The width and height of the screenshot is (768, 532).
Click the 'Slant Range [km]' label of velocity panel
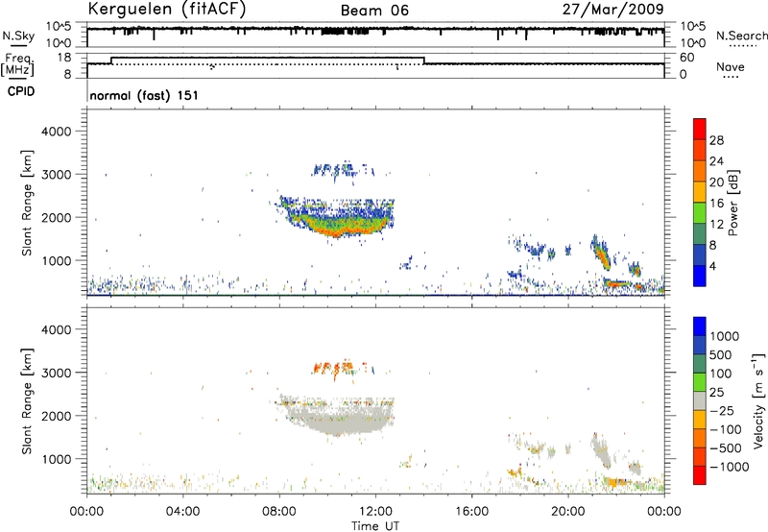tap(27, 400)
